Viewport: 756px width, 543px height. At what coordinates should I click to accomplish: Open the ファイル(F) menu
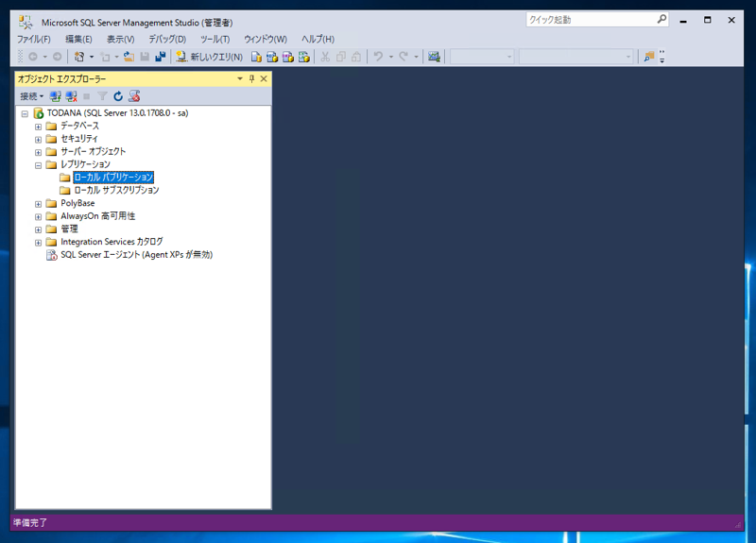tap(34, 39)
